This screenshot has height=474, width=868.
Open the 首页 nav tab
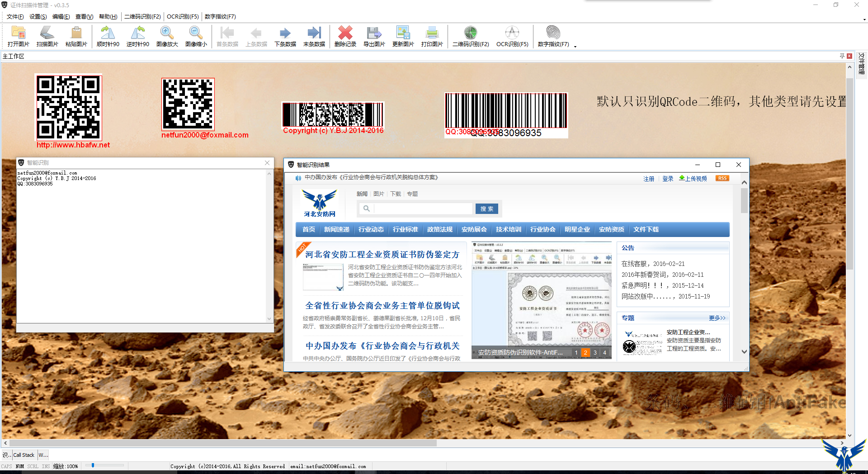tap(309, 229)
